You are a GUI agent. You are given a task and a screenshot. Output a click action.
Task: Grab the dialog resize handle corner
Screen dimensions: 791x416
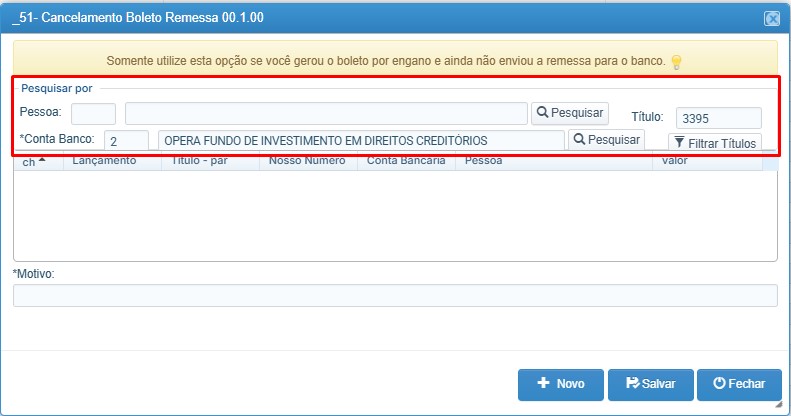click(x=779, y=404)
